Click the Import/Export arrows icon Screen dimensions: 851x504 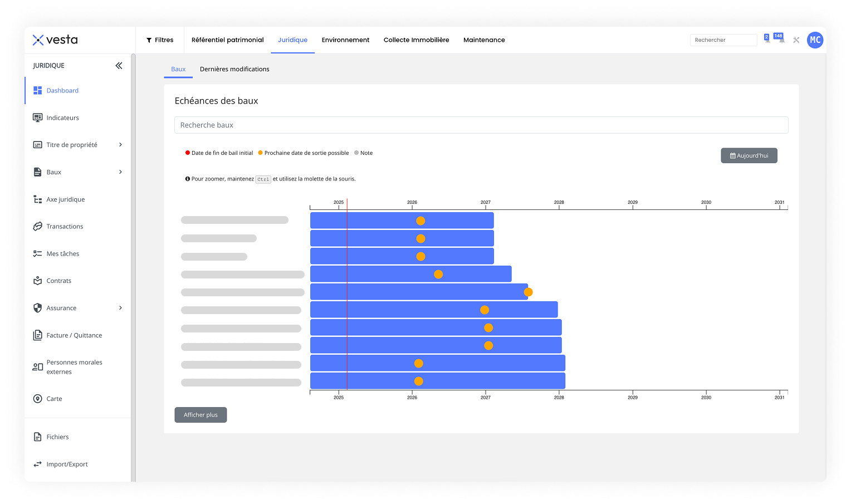tap(38, 464)
